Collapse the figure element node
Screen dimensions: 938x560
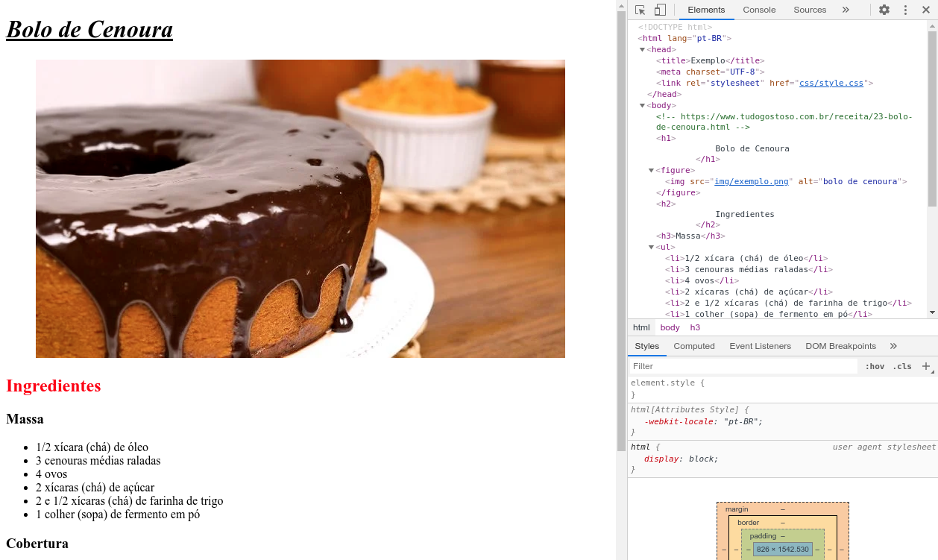tap(651, 171)
